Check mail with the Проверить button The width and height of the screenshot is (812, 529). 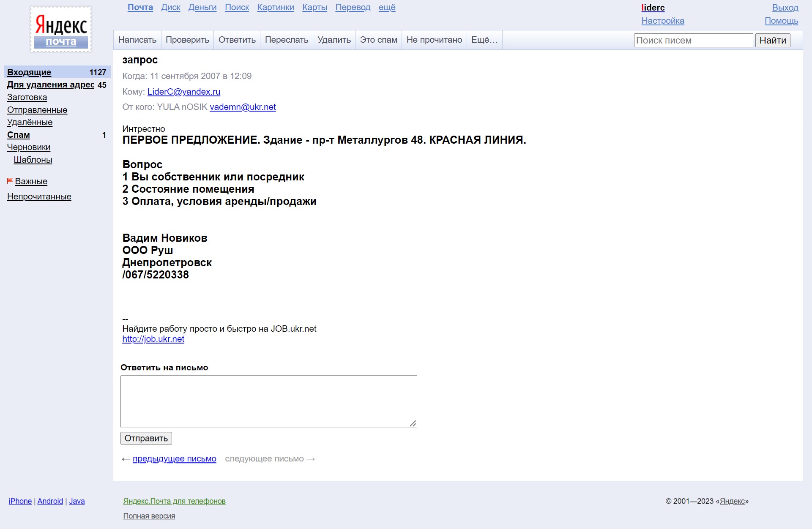(187, 40)
